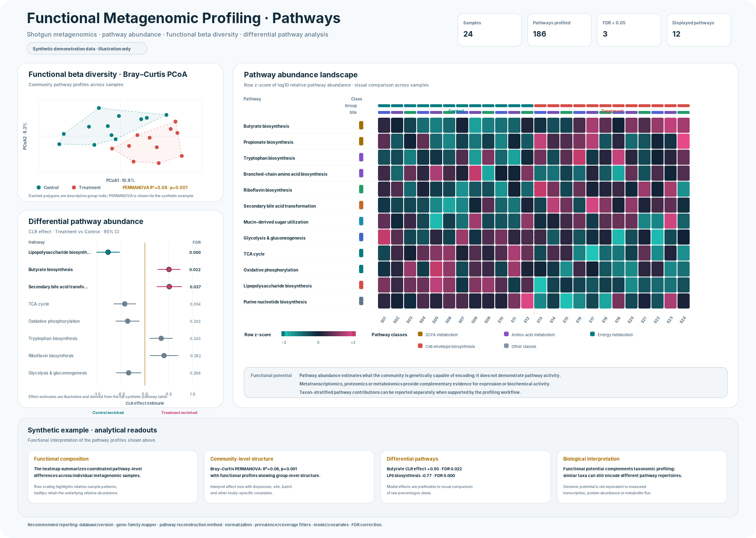Click the Propionate biosynthesis heatmap row label
The height and width of the screenshot is (538, 756).
268,142
